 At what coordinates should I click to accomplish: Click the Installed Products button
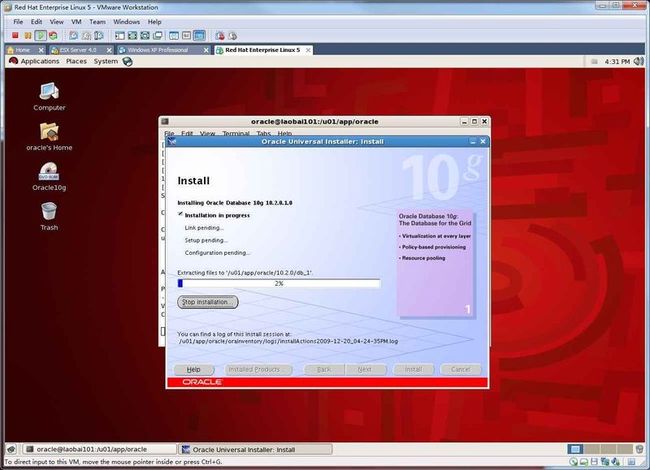point(258,369)
